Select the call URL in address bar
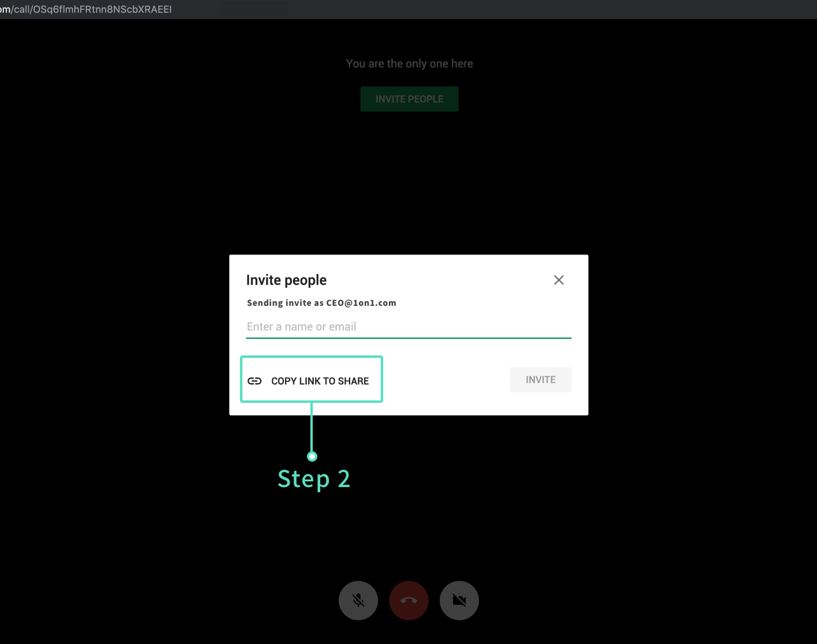 pyautogui.click(x=87, y=9)
